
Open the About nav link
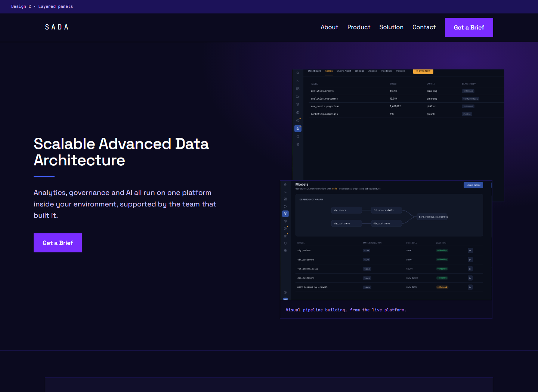pos(329,27)
